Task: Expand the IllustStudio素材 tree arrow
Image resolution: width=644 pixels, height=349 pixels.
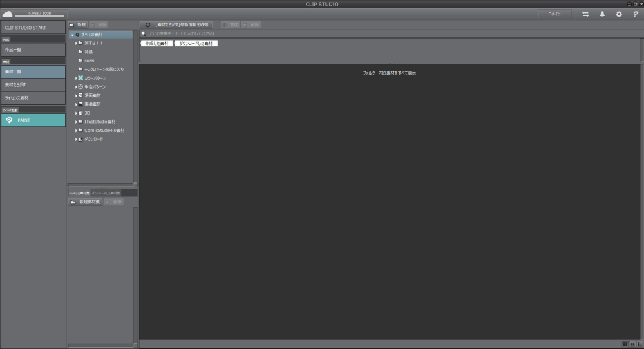Action: click(x=76, y=122)
